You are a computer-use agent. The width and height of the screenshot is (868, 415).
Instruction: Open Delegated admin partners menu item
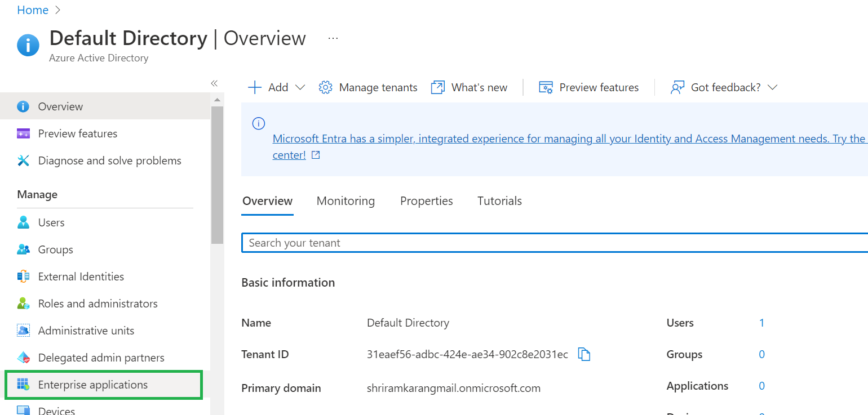coord(105,358)
